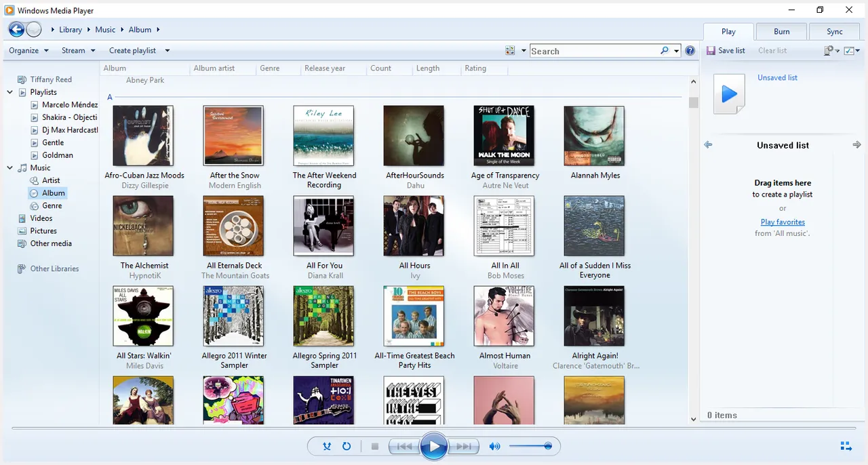868x465 pixels.
Task: Click the Forward navigation arrow
Action: pyautogui.click(x=33, y=29)
